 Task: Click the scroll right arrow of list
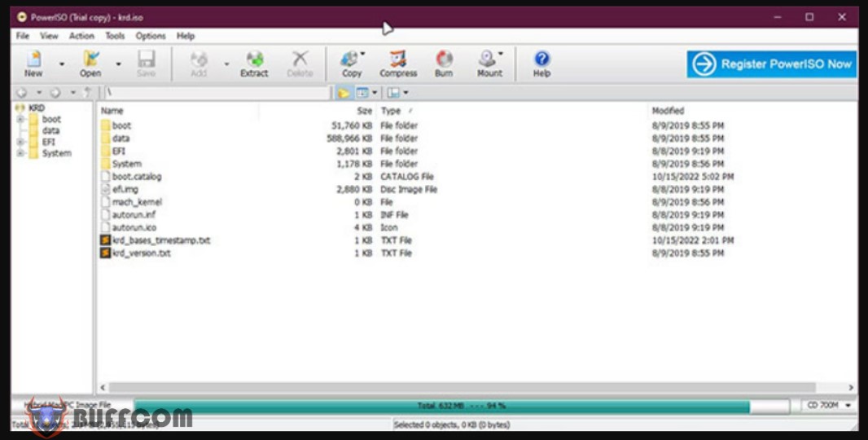click(x=851, y=387)
